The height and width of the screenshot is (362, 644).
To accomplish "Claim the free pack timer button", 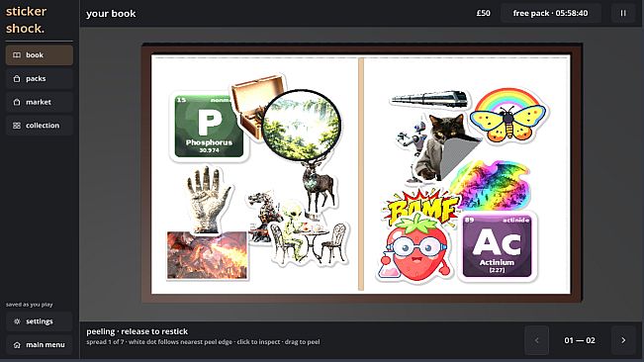I will point(550,13).
